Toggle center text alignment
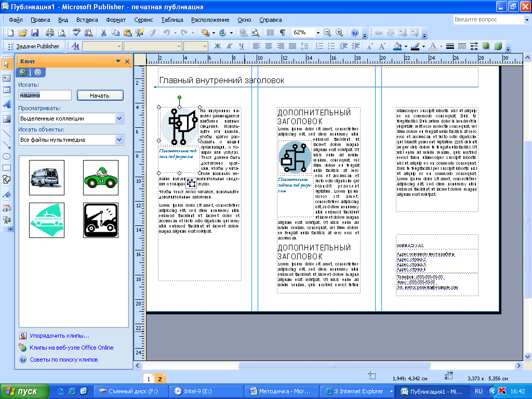 [269, 46]
